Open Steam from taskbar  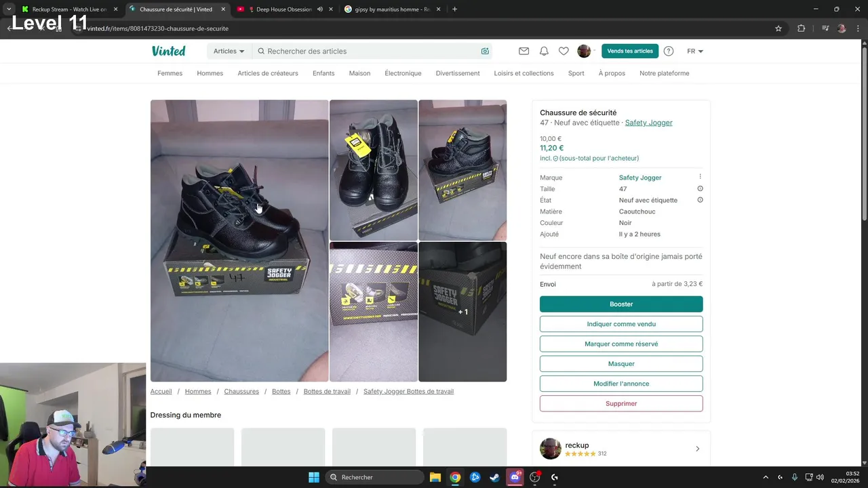tap(495, 477)
